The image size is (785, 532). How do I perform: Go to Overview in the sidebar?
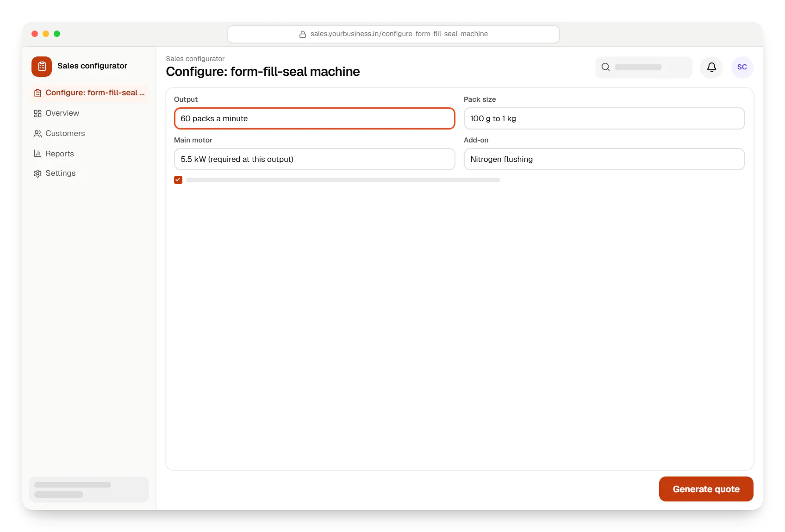click(x=89, y=113)
